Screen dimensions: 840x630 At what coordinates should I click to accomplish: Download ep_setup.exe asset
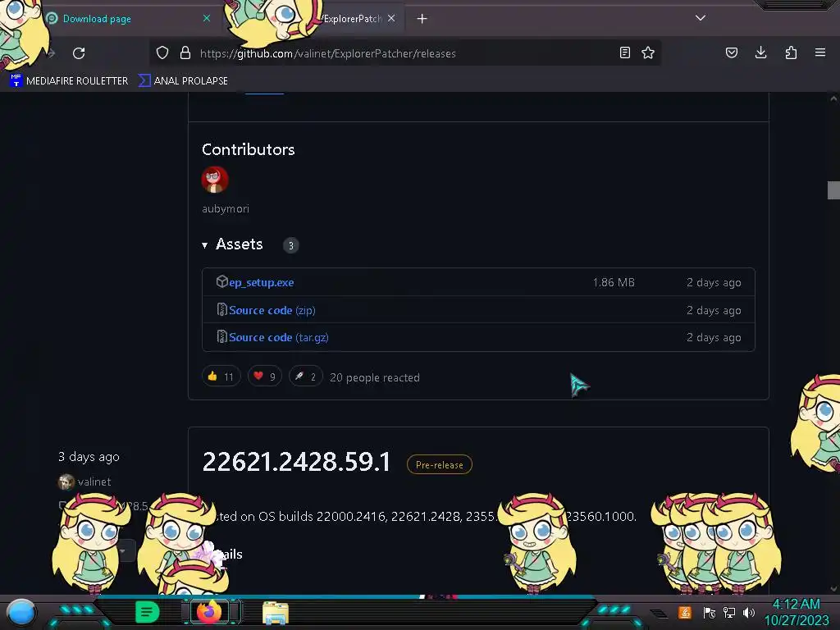pos(262,282)
